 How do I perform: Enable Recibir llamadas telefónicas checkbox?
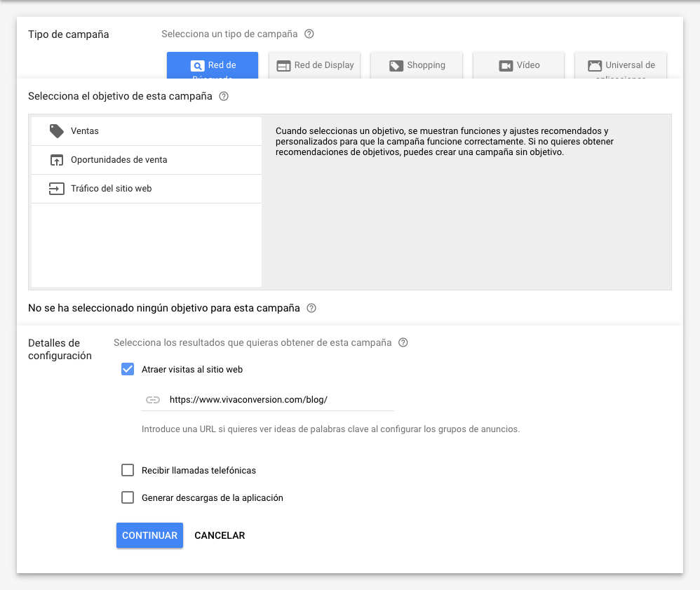click(x=128, y=470)
